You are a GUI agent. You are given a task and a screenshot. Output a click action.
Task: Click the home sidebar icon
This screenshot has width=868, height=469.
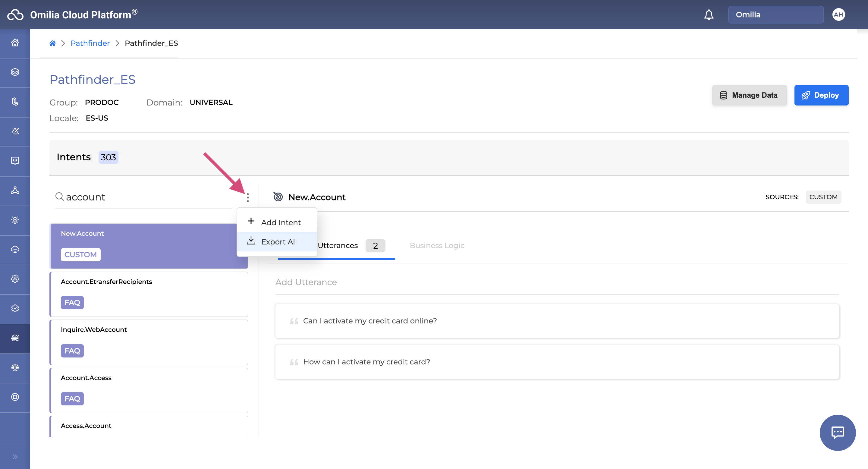pyautogui.click(x=15, y=43)
